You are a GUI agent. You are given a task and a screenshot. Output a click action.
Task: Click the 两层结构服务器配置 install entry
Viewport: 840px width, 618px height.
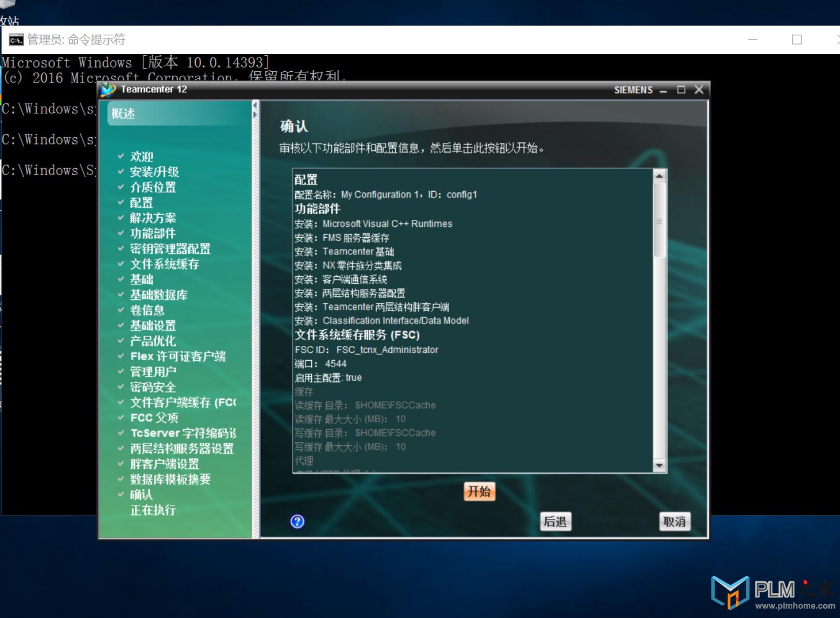(350, 293)
